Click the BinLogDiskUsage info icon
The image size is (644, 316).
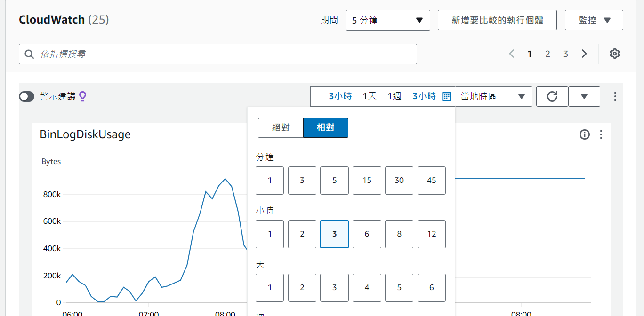pyautogui.click(x=585, y=135)
